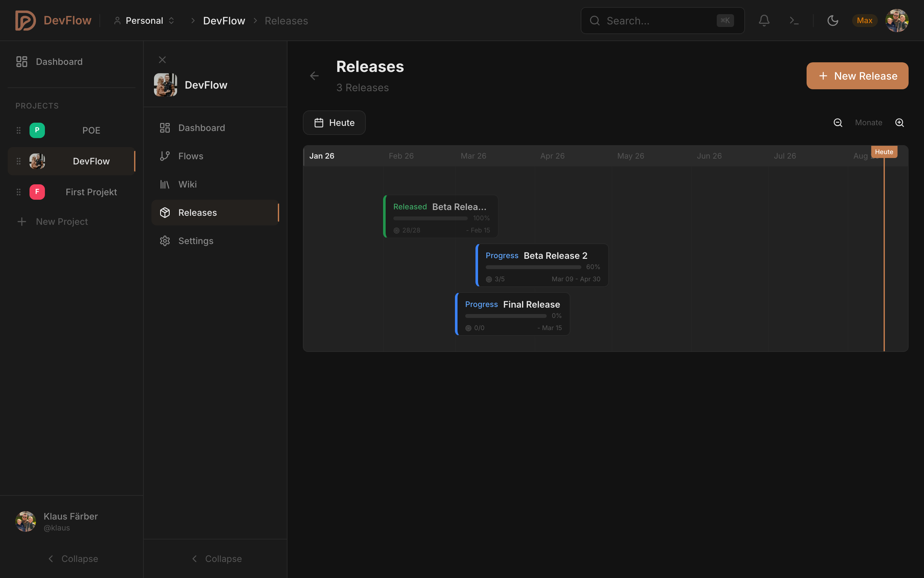The image size is (924, 578).
Task: Open the main sidebar Dashboard
Action: [x=72, y=62]
